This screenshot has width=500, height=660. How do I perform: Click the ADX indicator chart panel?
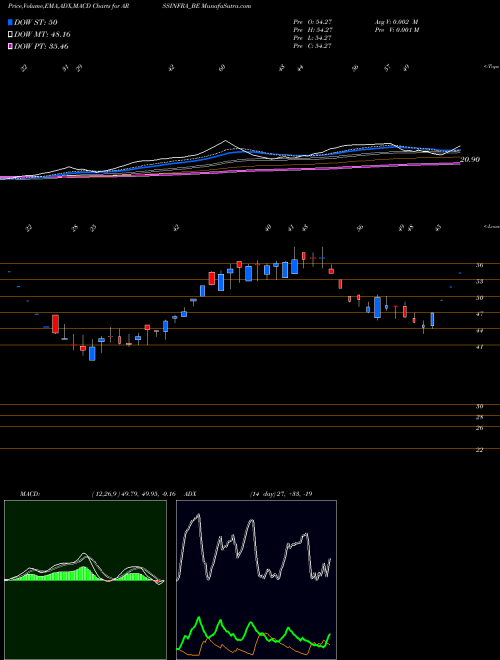coord(256,580)
